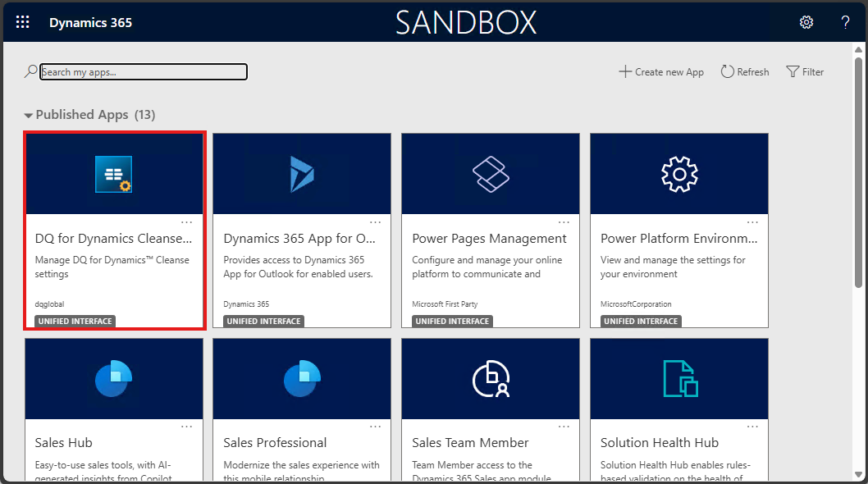Open more options for Solution Health Hub

[x=752, y=427]
